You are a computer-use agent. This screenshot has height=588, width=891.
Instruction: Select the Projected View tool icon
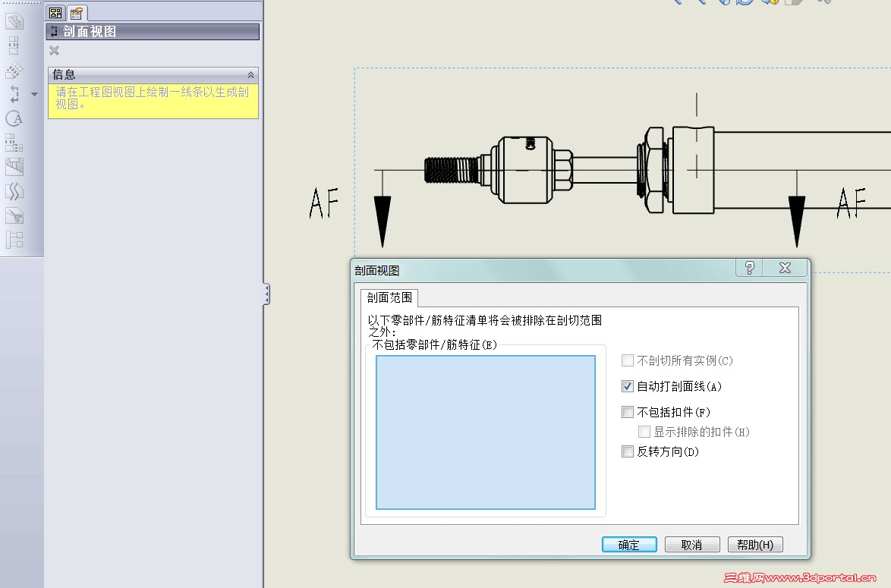(14, 46)
